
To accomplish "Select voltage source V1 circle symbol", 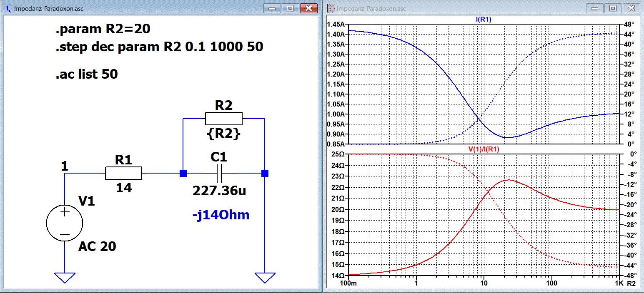I will click(65, 223).
